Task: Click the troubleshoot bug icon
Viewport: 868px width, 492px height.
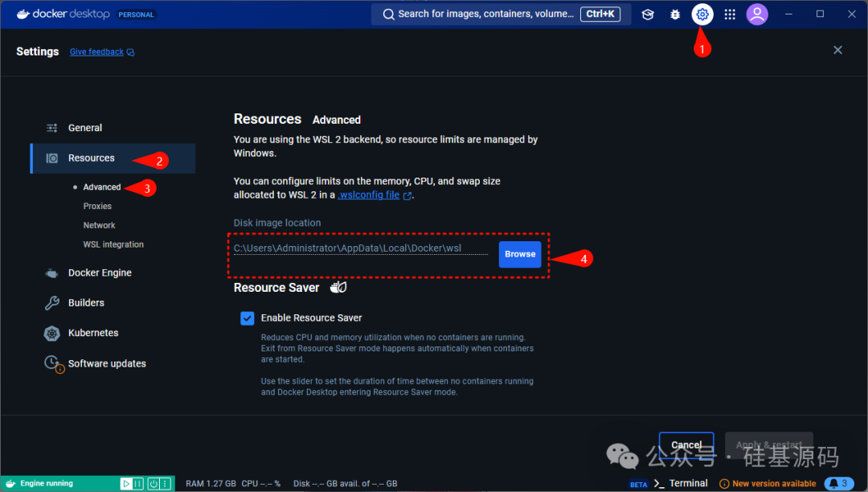Action: (675, 14)
